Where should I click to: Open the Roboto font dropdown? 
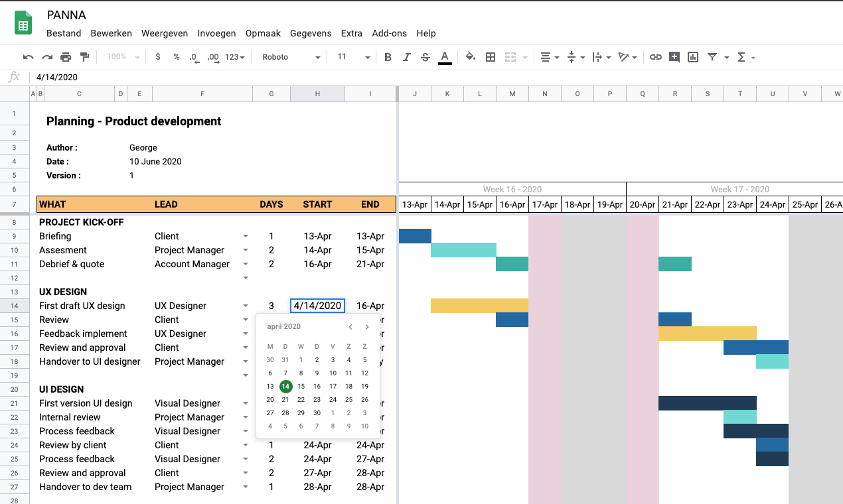coord(291,57)
